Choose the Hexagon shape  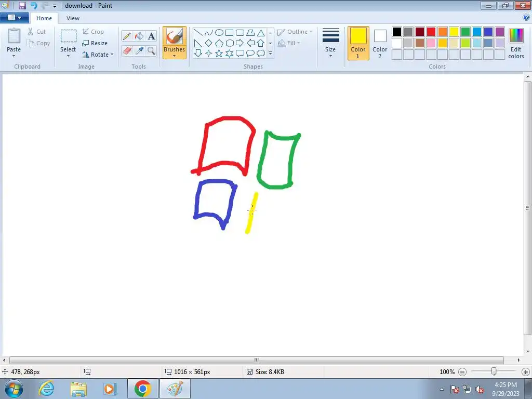(229, 43)
